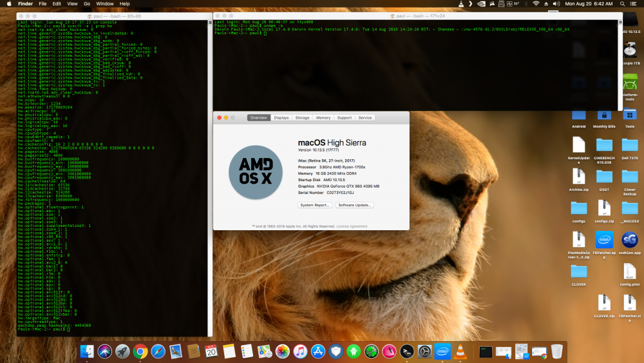Open CLOVER.zip file on desktop

(604, 304)
